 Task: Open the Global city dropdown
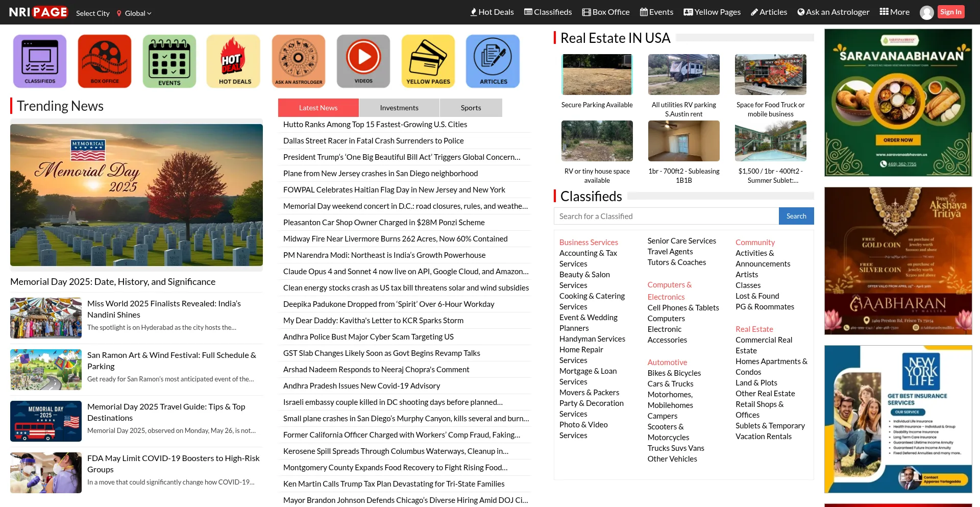click(134, 13)
